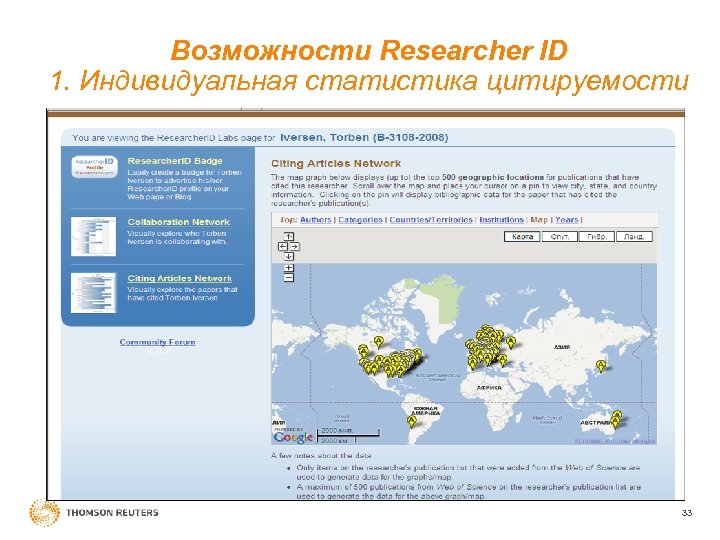
Task: Open the map terms of use link
Action: point(614,441)
